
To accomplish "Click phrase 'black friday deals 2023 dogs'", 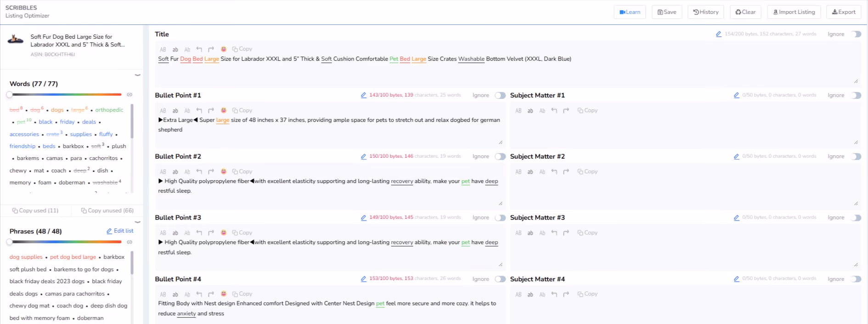I will pos(47,281).
